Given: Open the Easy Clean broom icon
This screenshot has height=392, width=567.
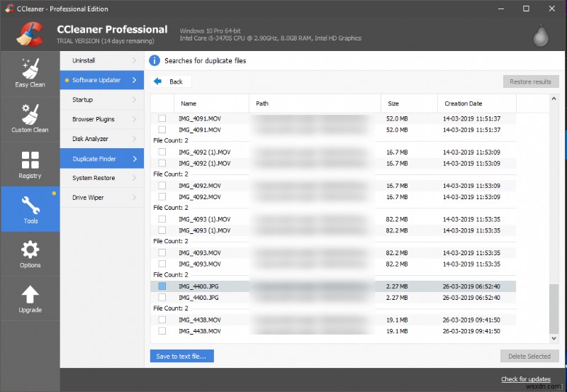Looking at the screenshot, I should [x=30, y=69].
